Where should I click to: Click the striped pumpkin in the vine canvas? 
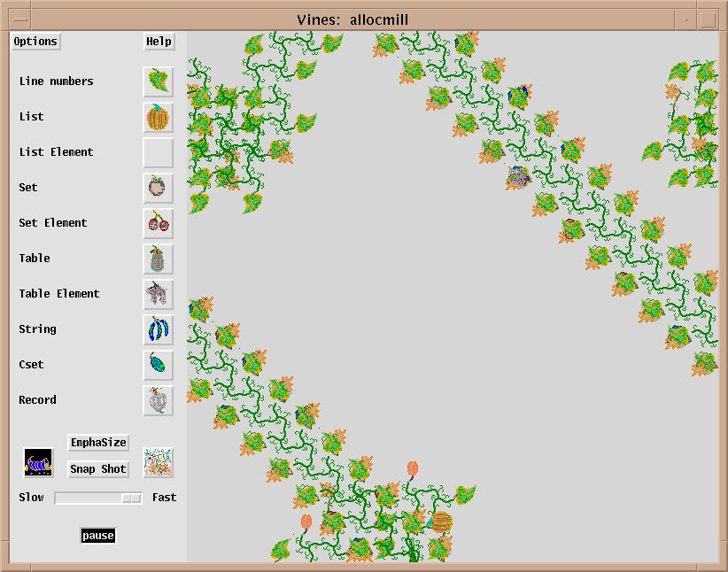441,521
